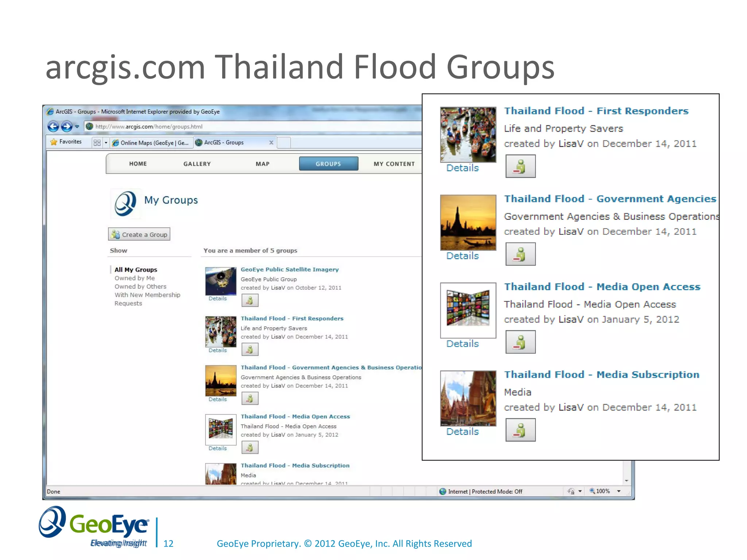Click the browser Forward arrow button
Viewport: 747px width, 560px height.
(66, 127)
